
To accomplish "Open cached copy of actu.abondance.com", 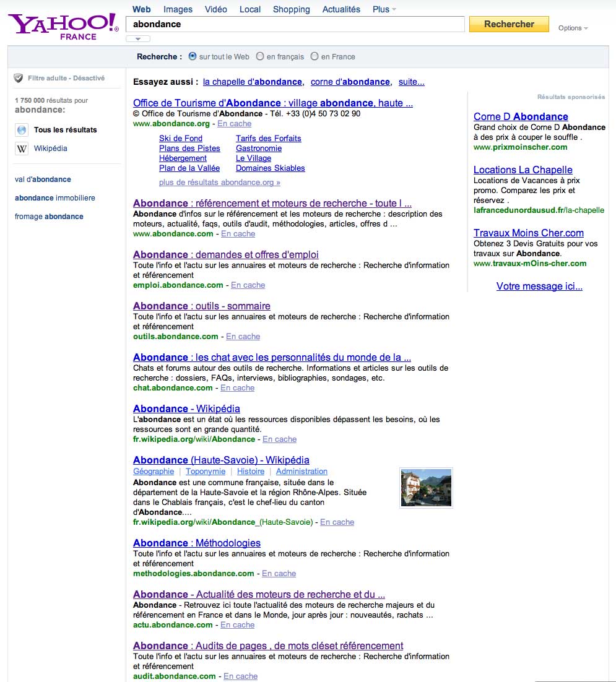I will tap(238, 624).
